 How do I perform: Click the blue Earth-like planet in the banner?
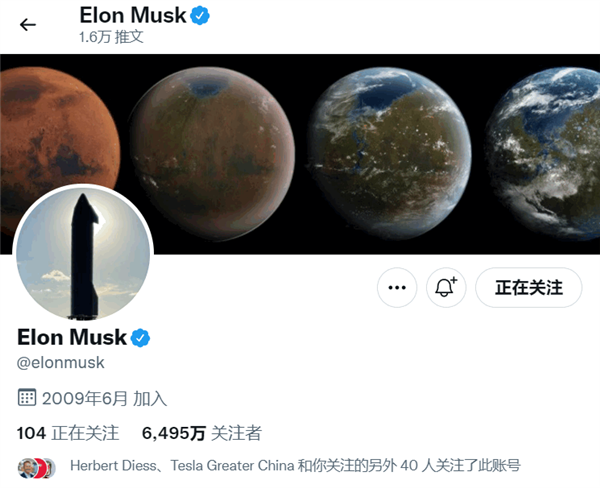(545, 153)
